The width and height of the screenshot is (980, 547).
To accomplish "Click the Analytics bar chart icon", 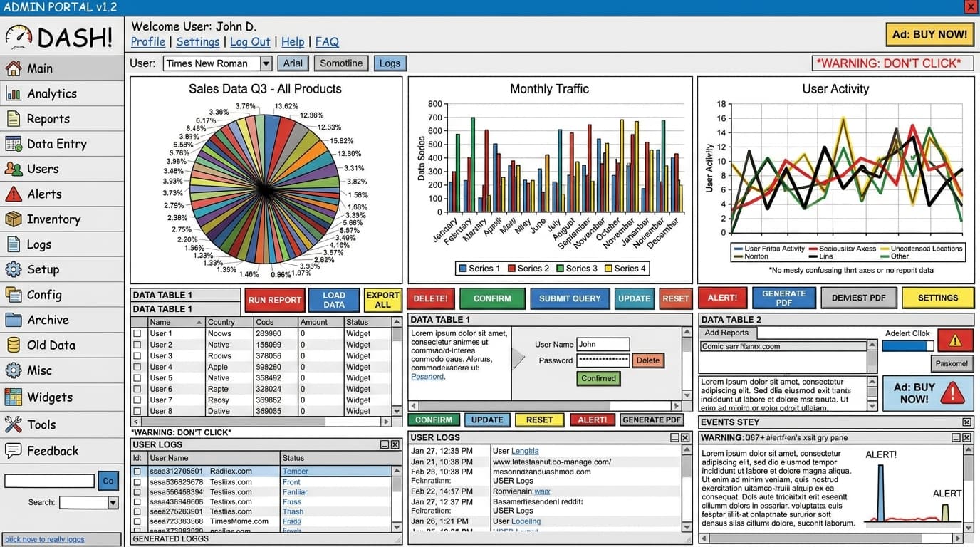I will pyautogui.click(x=13, y=93).
